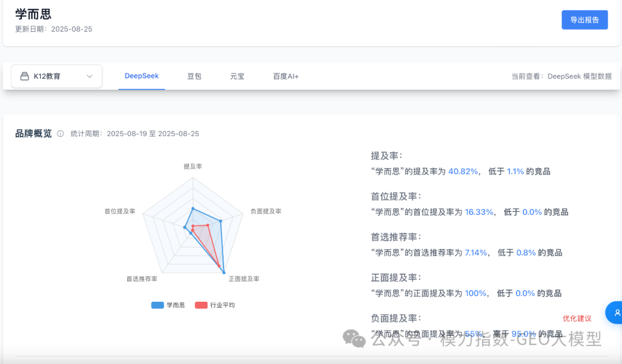
Task: Click the 优化建议 red link
Action: tap(577, 318)
